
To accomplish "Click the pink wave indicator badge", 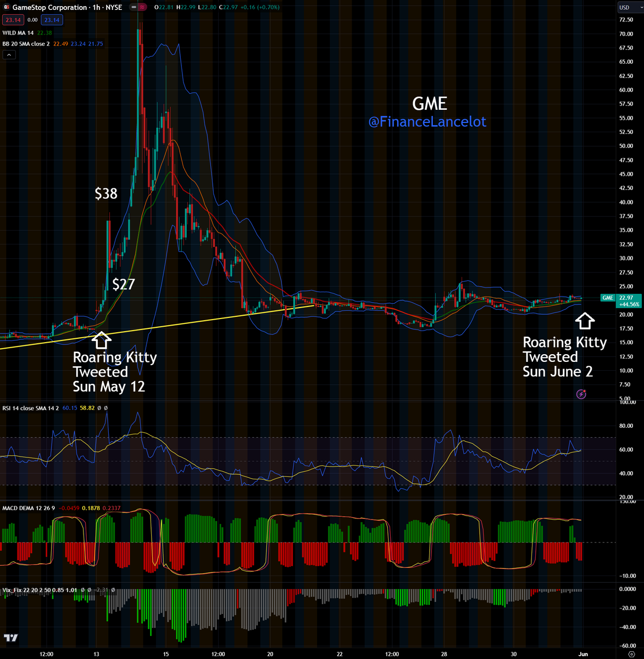I will tap(142, 7).
